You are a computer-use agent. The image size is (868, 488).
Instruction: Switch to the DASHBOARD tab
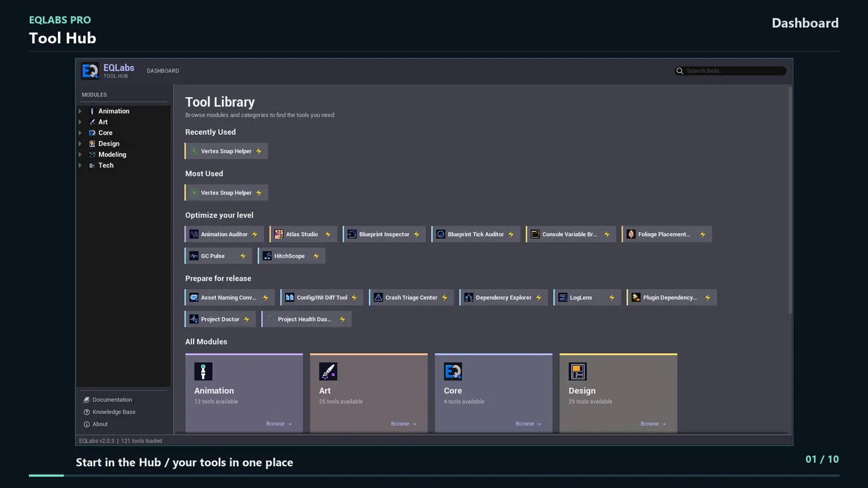point(163,71)
